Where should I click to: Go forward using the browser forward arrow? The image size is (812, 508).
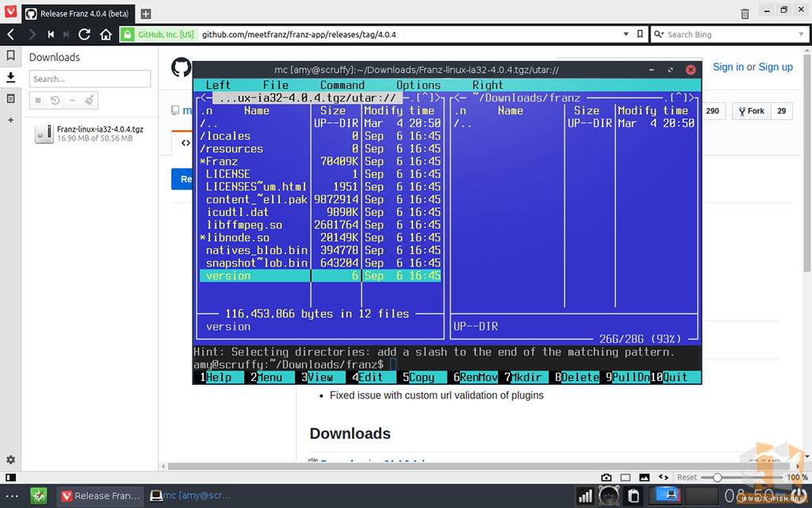[x=32, y=35]
